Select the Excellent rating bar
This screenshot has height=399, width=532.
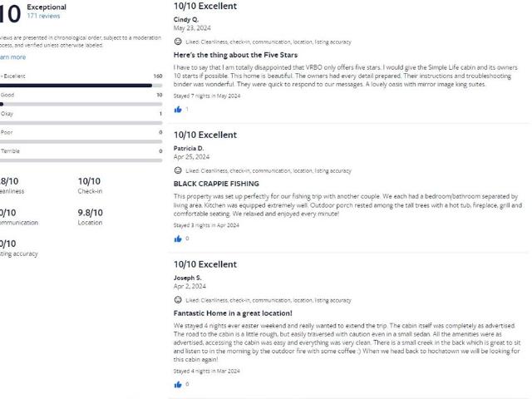(81, 85)
